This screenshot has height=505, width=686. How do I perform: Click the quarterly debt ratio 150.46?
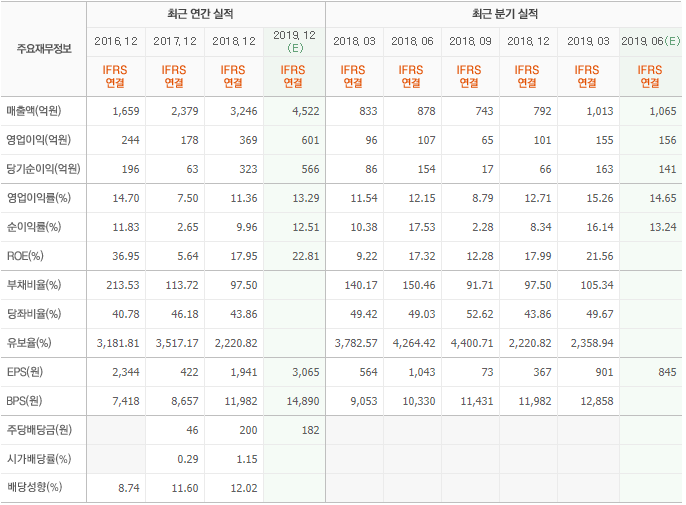(419, 285)
